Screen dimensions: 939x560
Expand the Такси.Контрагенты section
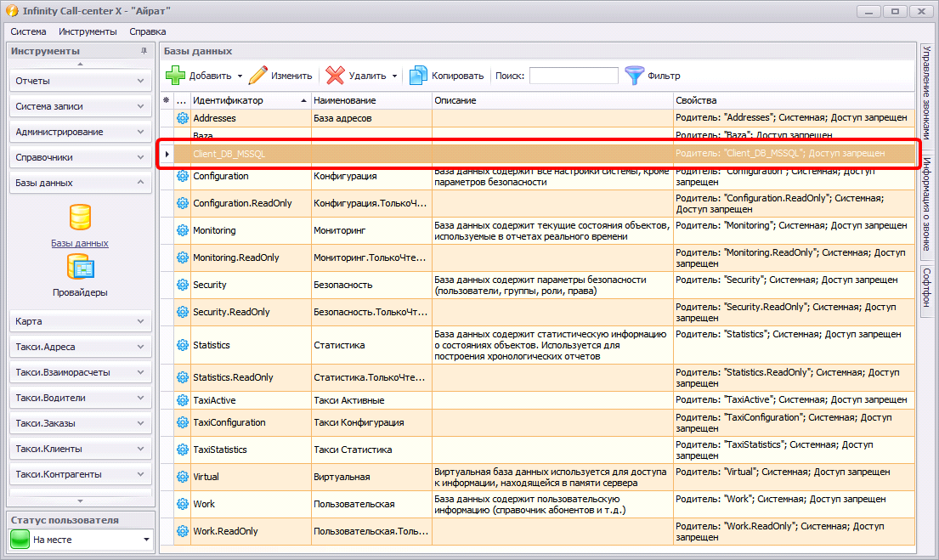pyautogui.click(x=80, y=474)
